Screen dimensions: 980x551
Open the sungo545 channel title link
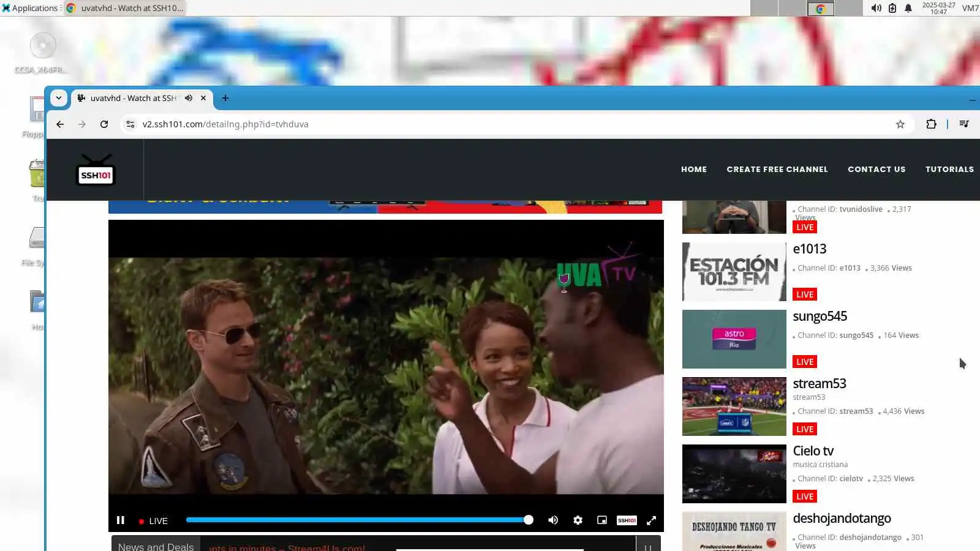(820, 317)
